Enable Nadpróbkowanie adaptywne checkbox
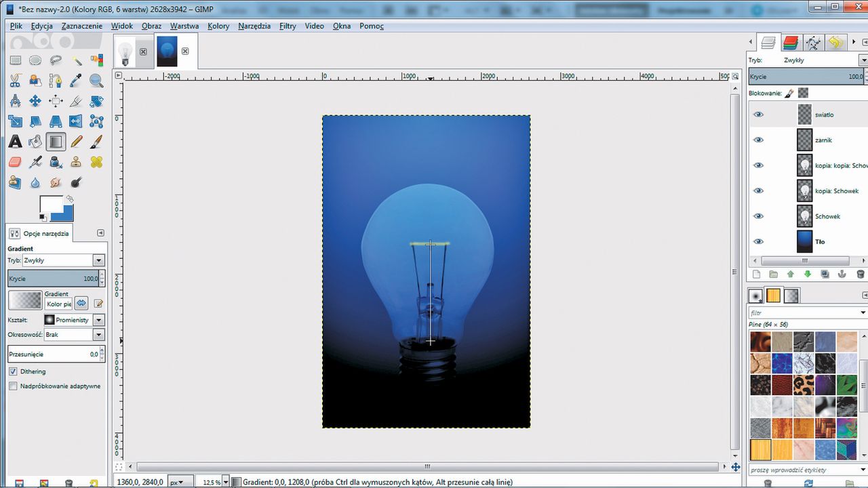The image size is (868, 488). click(x=13, y=386)
